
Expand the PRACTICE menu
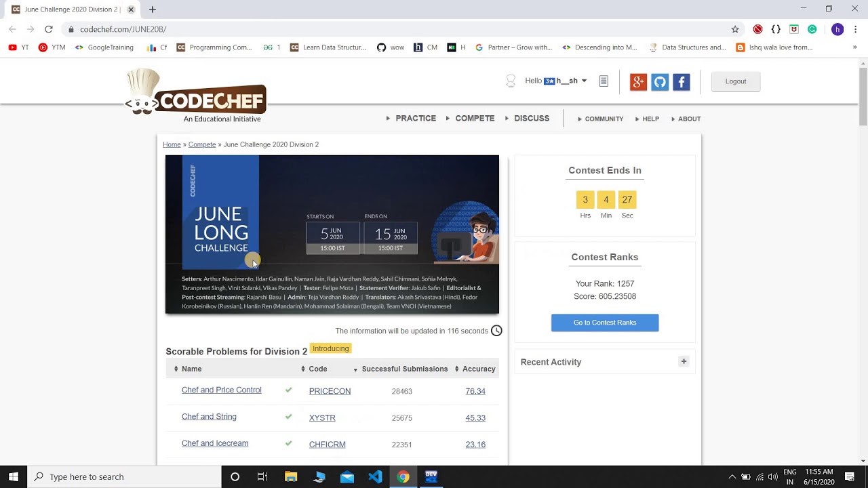pyautogui.click(x=411, y=118)
